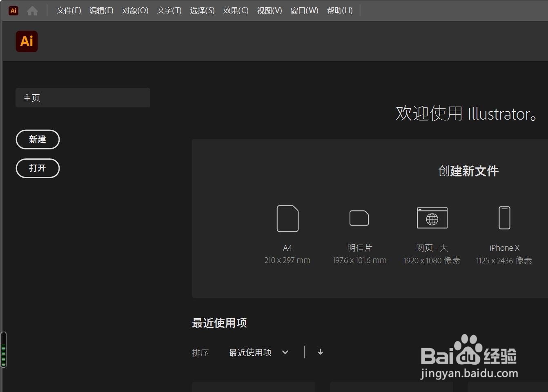Reverse the sort order with the down arrow

coord(321,352)
